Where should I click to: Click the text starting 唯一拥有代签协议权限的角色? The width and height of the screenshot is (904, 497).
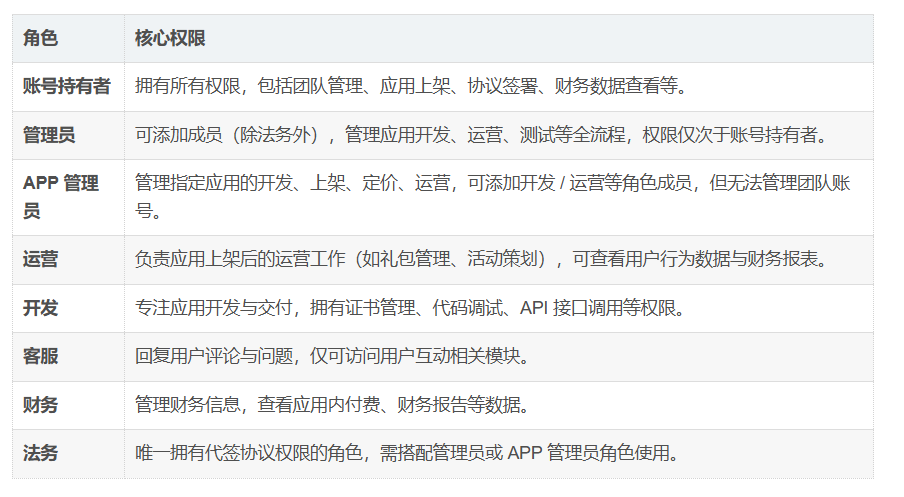pyautogui.click(x=407, y=454)
